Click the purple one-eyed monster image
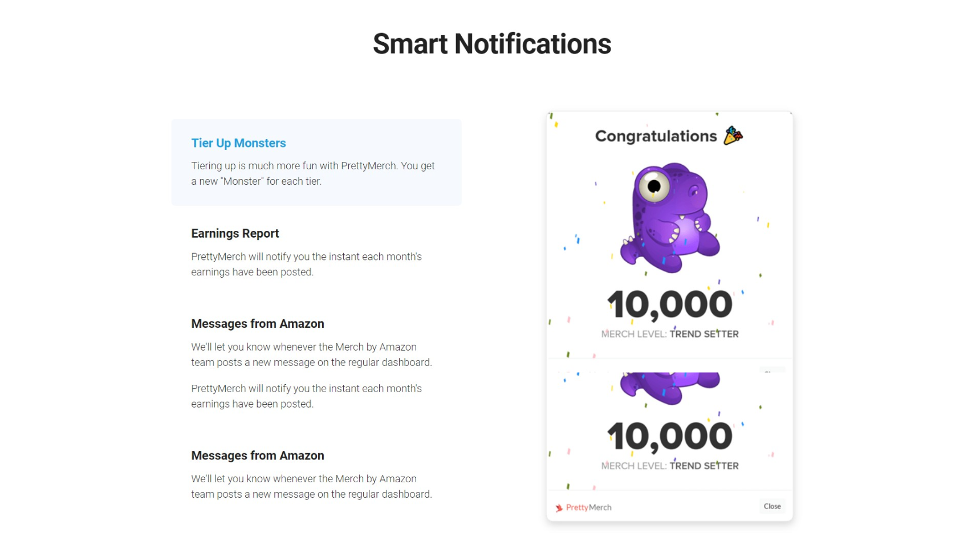The width and height of the screenshot is (980, 533). click(x=670, y=218)
